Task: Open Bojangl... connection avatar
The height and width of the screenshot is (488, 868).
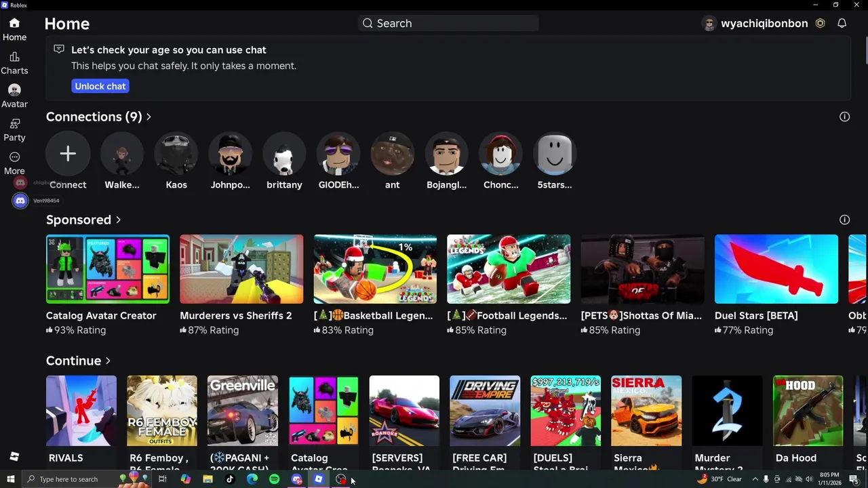Action: click(x=447, y=154)
